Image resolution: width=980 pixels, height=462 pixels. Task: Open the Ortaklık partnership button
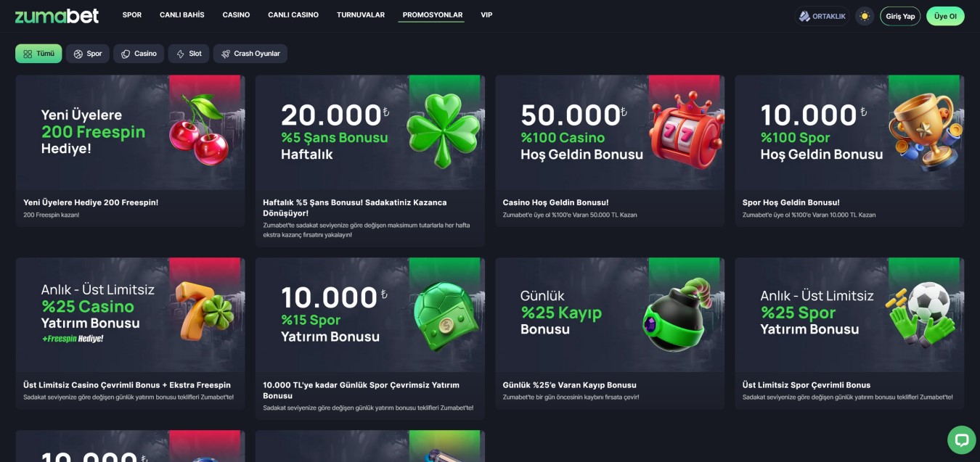[822, 16]
